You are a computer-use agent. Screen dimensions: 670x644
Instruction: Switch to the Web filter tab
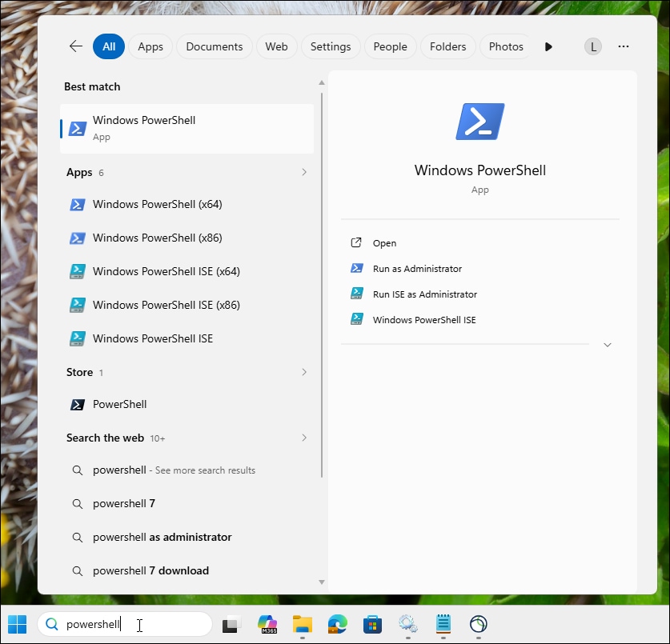276,46
